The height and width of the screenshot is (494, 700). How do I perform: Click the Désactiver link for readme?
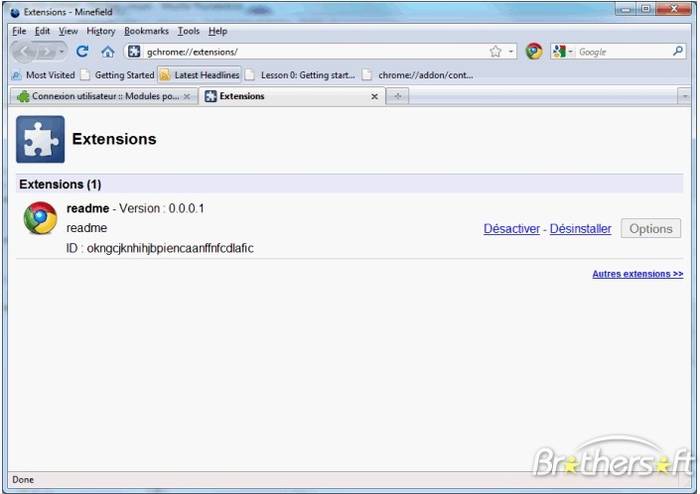click(512, 228)
